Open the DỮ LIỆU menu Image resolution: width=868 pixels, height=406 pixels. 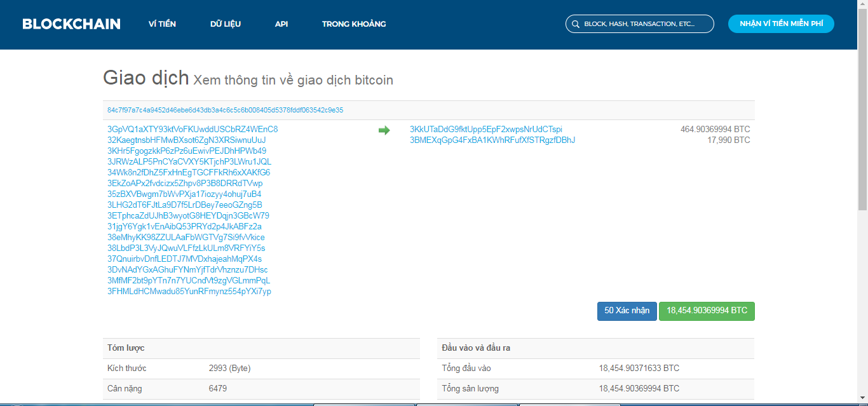click(226, 24)
